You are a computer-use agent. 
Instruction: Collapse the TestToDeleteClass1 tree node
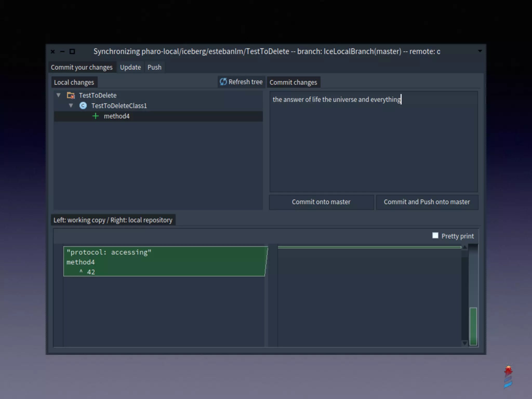[71, 106]
